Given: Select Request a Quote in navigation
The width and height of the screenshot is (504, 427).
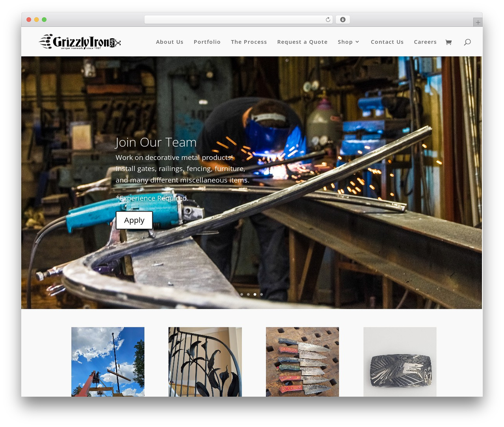Looking at the screenshot, I should [302, 42].
